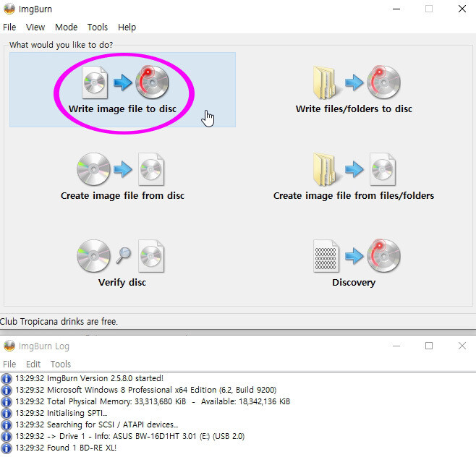Click info icon beside 'Initialising SPTI' log entry

point(7,413)
